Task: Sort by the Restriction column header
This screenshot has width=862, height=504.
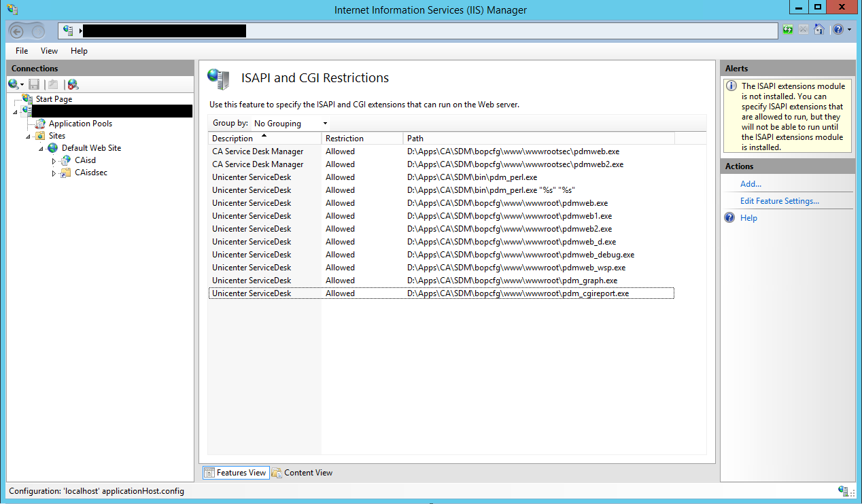Action: tap(362, 139)
